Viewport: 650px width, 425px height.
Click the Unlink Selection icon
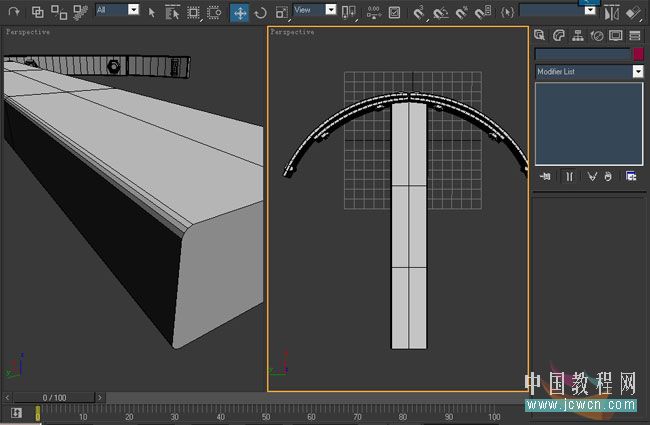59,12
